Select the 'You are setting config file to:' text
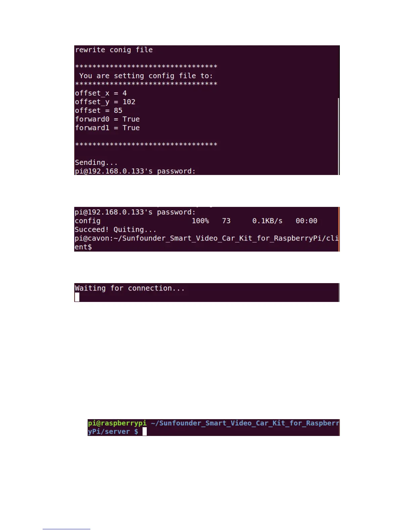The height and width of the screenshot is (532, 411). click(x=146, y=76)
